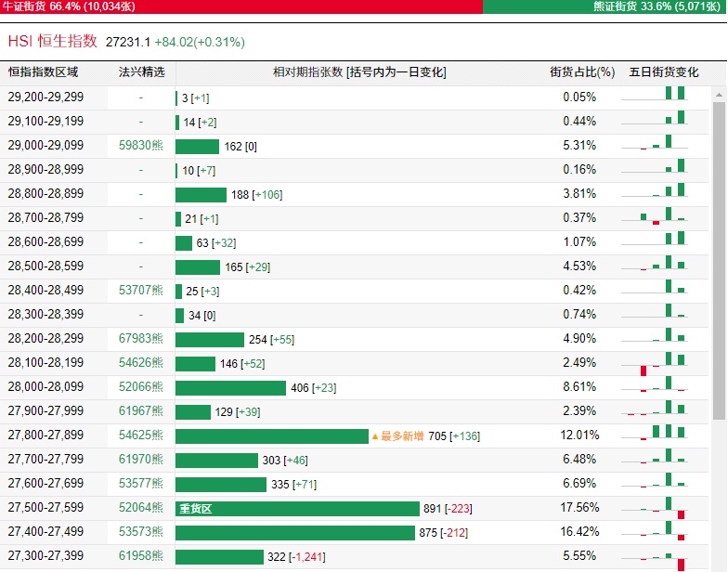Click the 705 [+136] value
Image resolution: width=728 pixels, height=572 pixels.
pos(454,436)
